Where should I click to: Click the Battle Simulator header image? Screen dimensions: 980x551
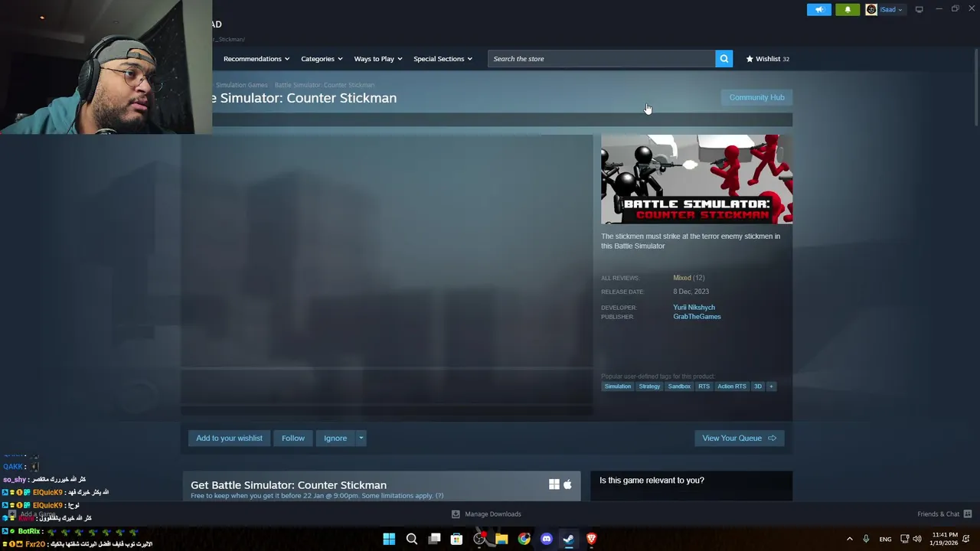(x=697, y=179)
